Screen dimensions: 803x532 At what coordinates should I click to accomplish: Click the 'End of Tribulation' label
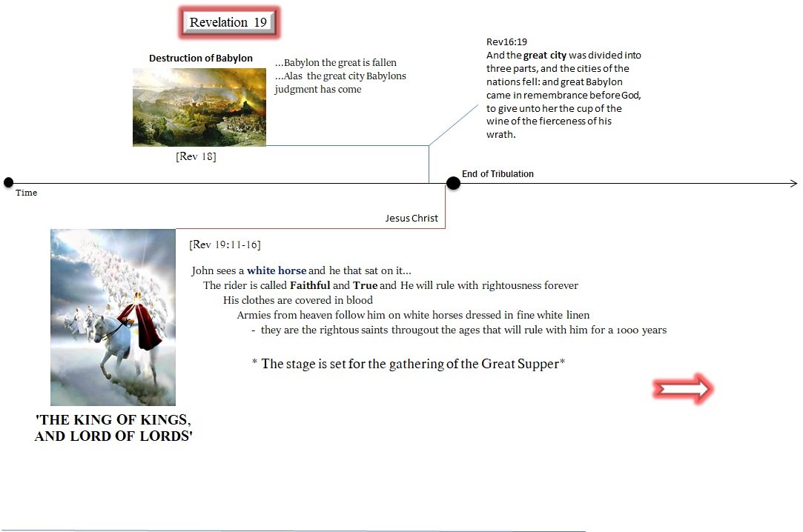tap(498, 174)
